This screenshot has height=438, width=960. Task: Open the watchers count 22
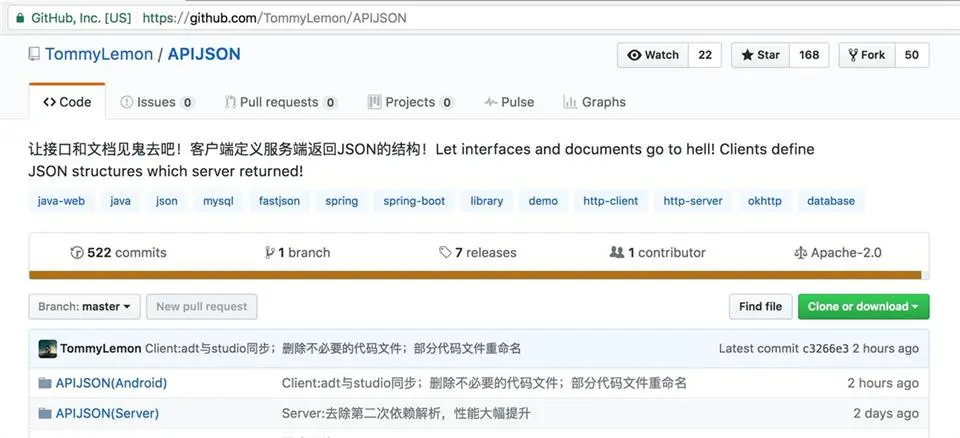(705, 55)
